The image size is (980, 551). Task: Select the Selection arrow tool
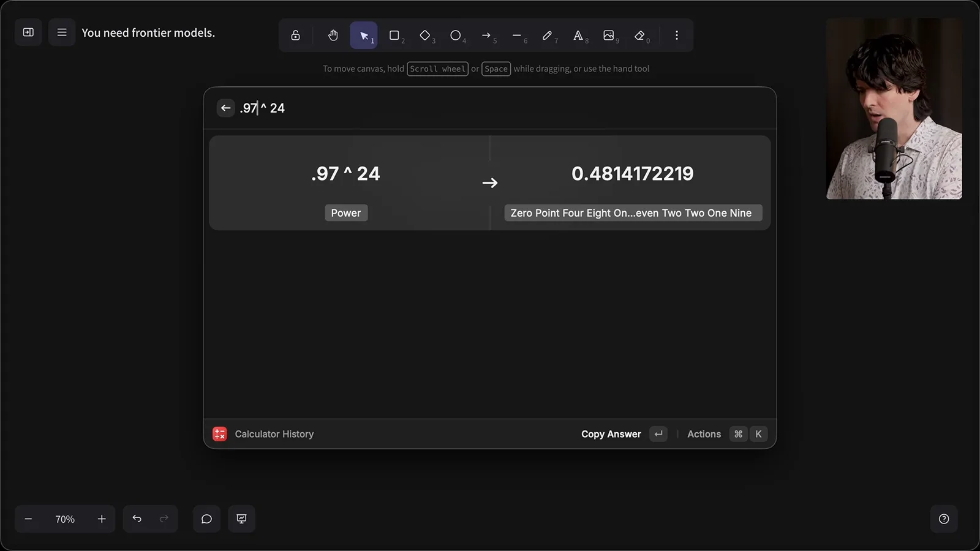pyautogui.click(x=364, y=36)
